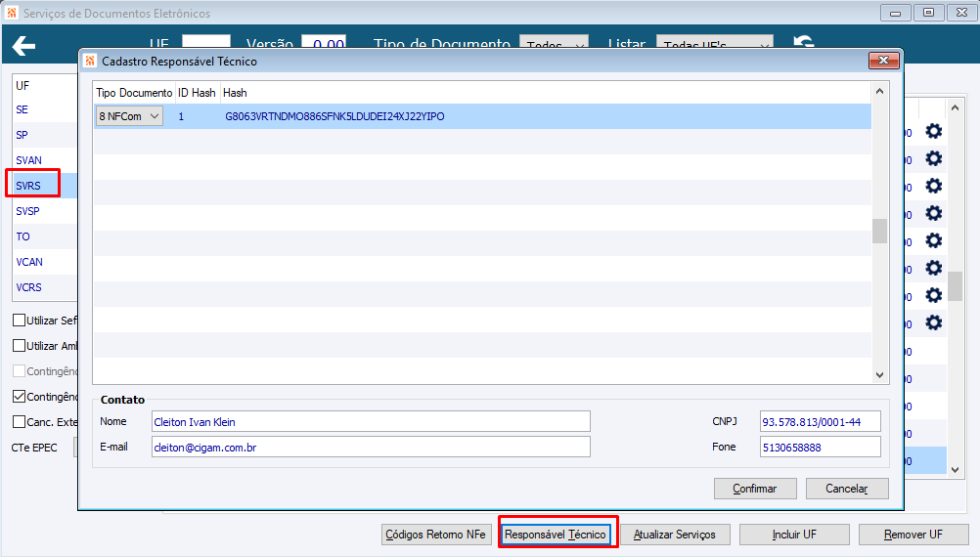Toggle the Canc. Exte checkbox

pyautogui.click(x=20, y=421)
